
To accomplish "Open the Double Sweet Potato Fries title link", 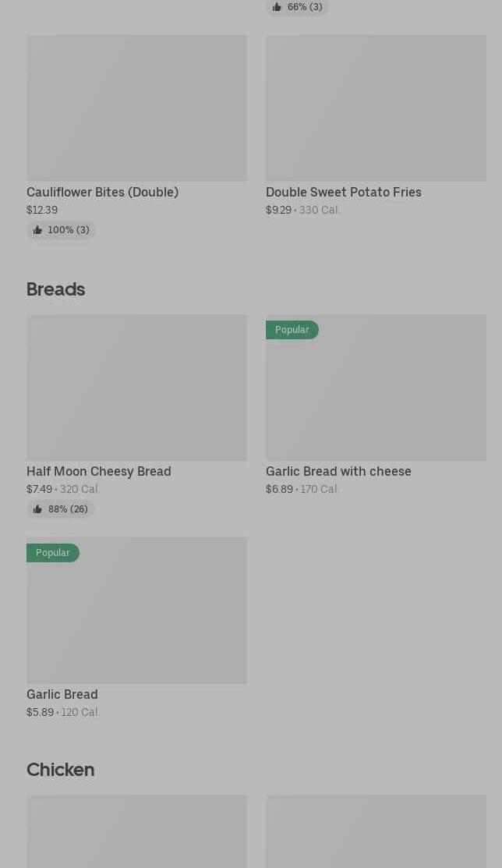I will click(343, 192).
